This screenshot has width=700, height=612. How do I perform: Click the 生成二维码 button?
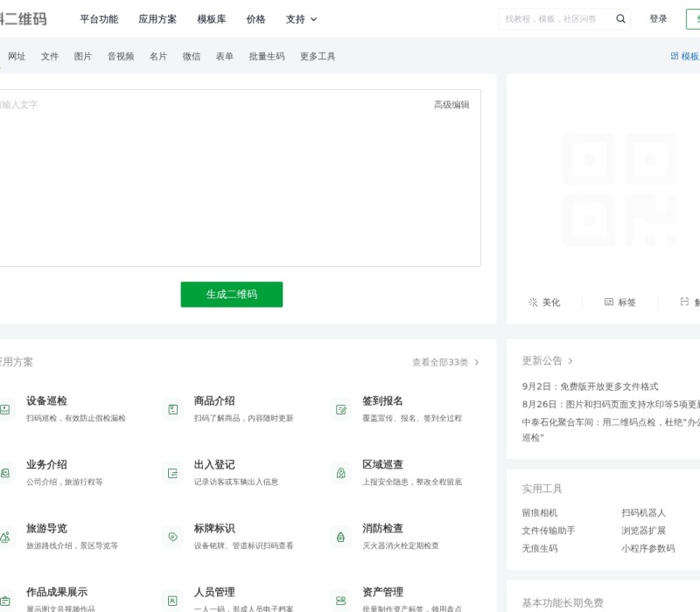[232, 295]
